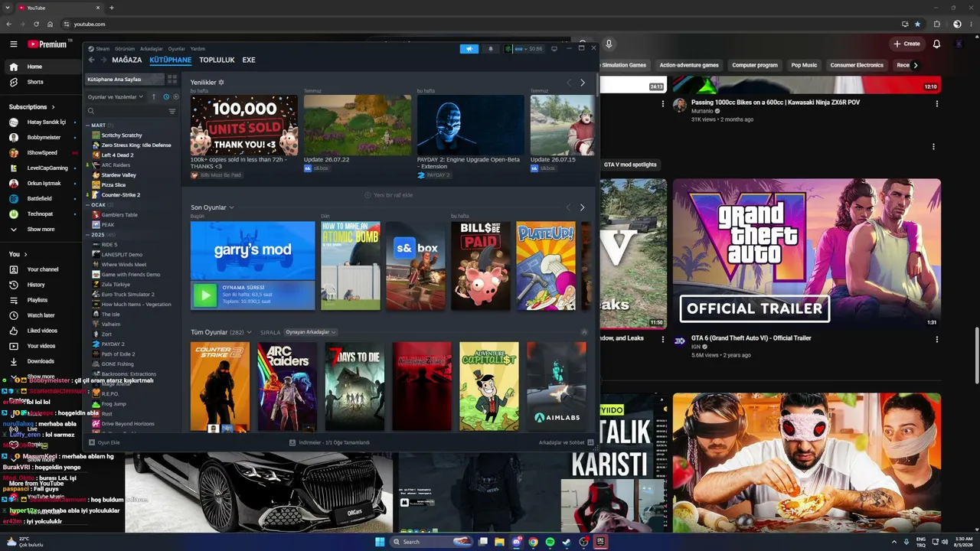Click library search field
980x551 pixels.
click(126, 111)
